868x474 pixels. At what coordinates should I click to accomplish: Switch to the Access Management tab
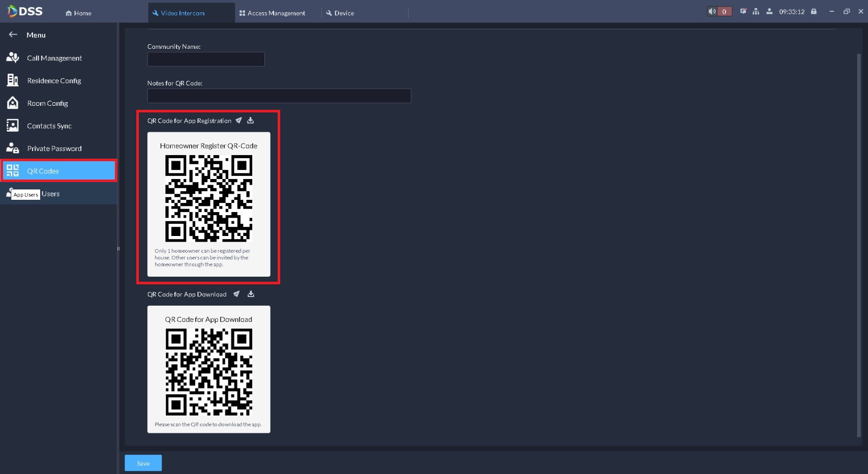pos(272,13)
